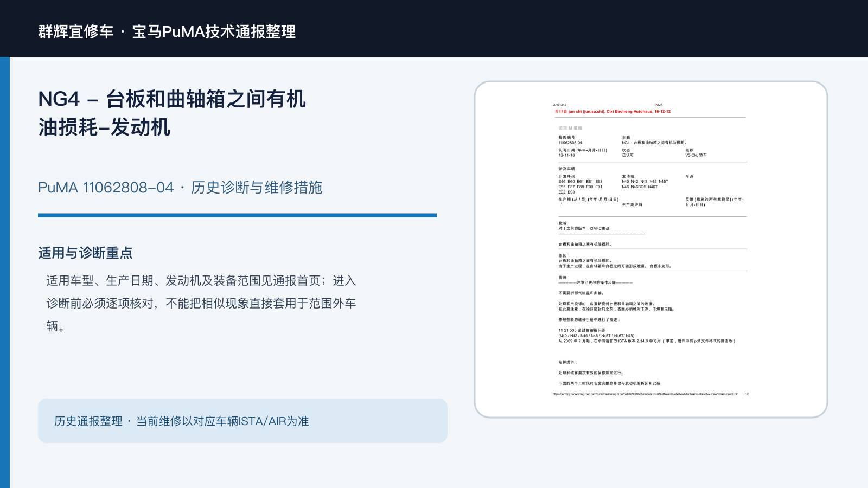The height and width of the screenshot is (488, 868).
Task: Click the subtitle PuMA 11062808-04 历史诊断与维修措施
Action: pyautogui.click(x=180, y=188)
